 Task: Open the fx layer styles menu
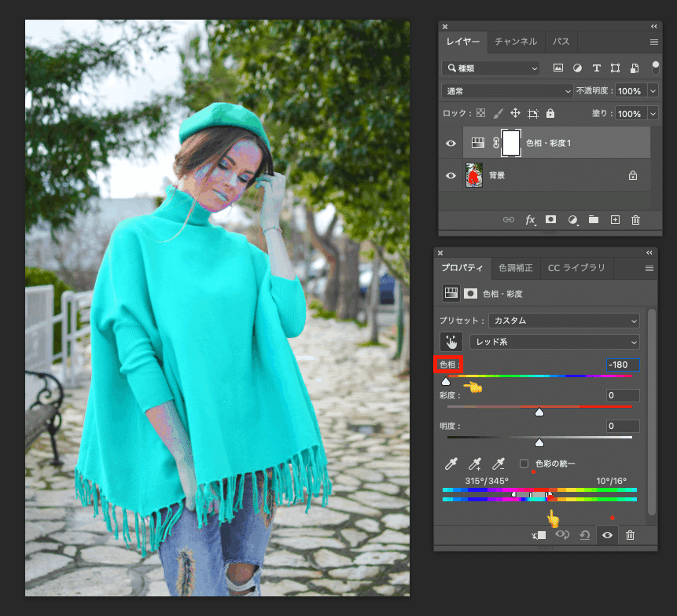(x=530, y=220)
